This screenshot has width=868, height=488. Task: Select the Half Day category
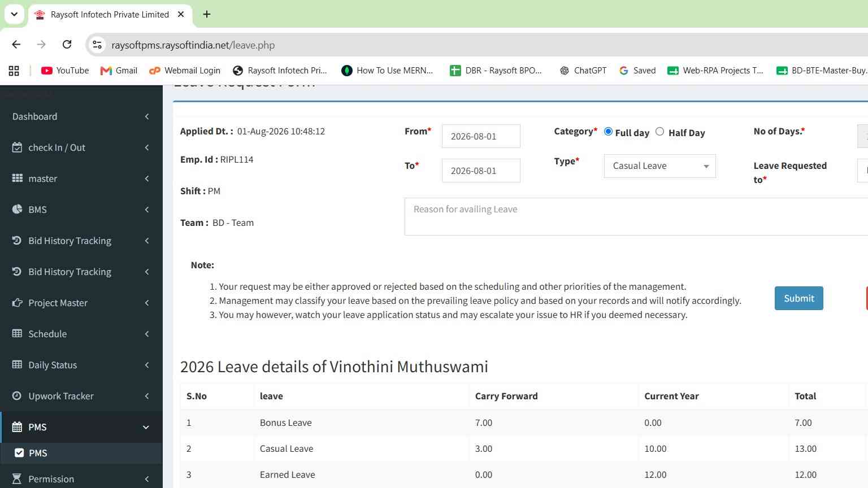(x=659, y=132)
